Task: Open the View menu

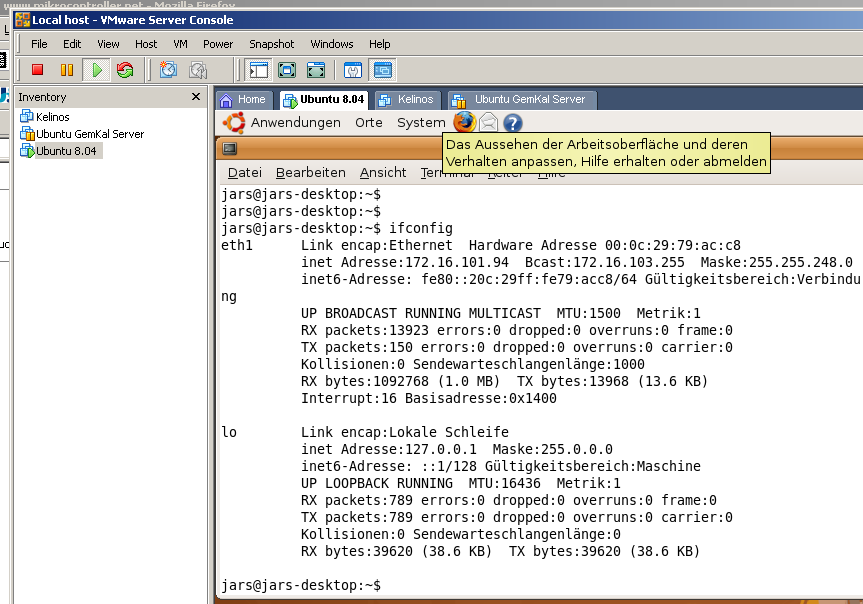Action: click(x=108, y=44)
